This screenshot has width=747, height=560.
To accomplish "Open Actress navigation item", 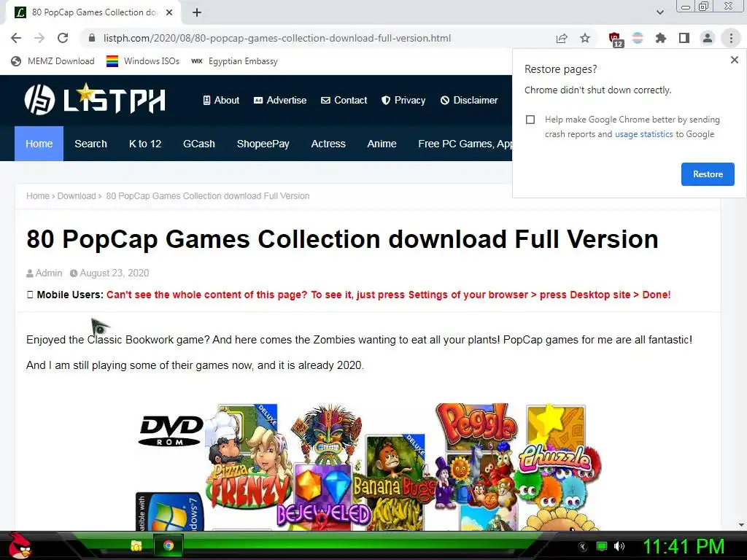I will click(x=328, y=144).
